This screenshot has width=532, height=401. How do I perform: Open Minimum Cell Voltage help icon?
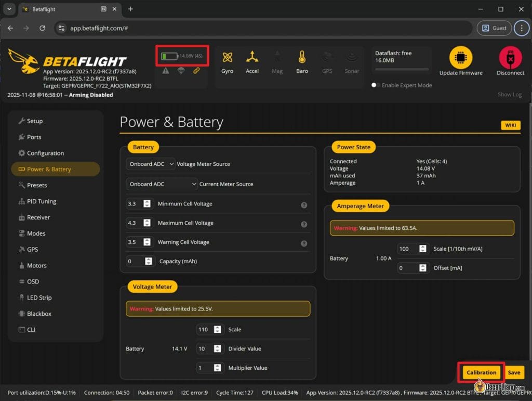(304, 205)
